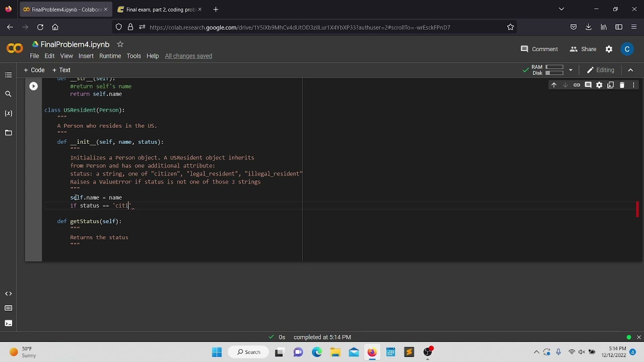
Task: Open Firefox downloads panel
Action: pyautogui.click(x=588, y=27)
